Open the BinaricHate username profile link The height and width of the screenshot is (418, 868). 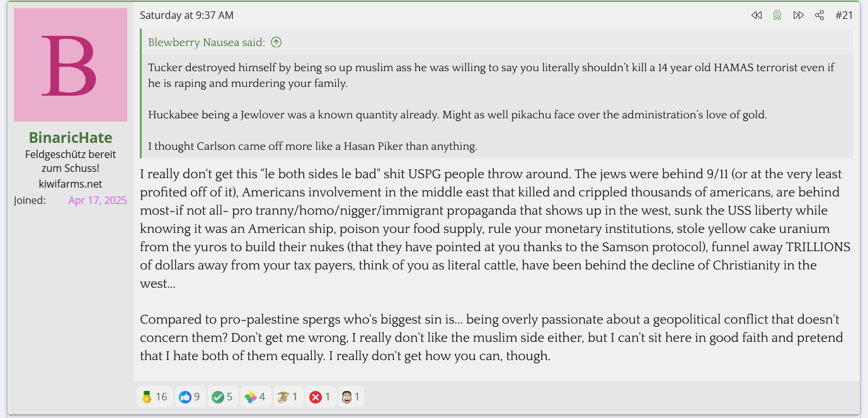click(x=71, y=138)
